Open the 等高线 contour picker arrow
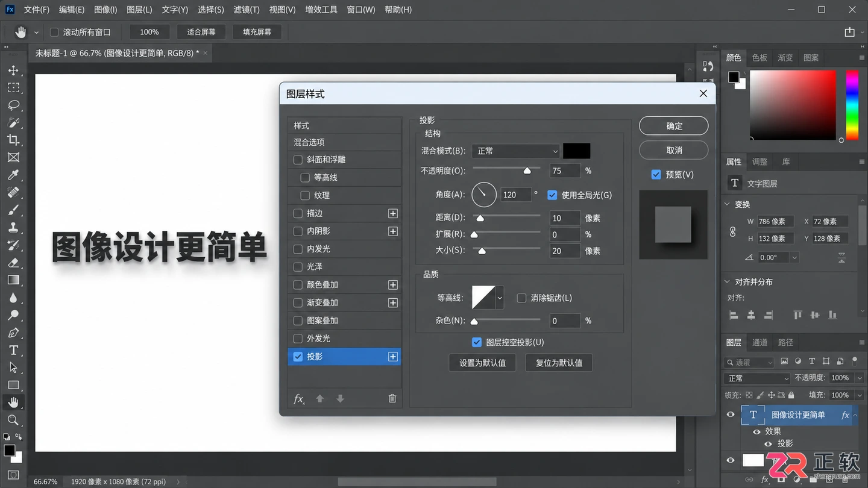Image resolution: width=868 pixels, height=488 pixels. click(x=500, y=298)
